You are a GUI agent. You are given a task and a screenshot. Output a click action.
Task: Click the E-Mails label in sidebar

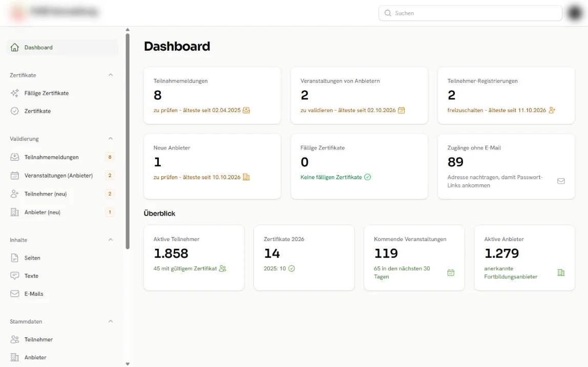[34, 294]
